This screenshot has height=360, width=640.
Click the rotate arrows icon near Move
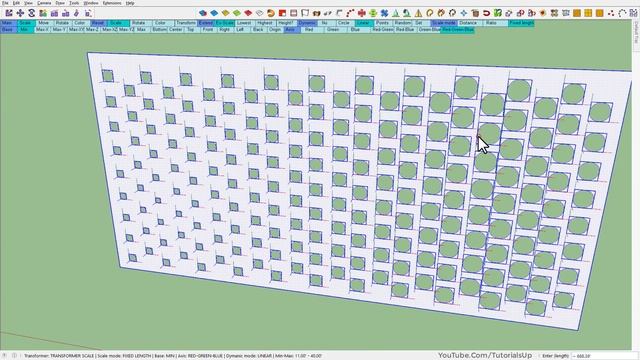(31, 13)
